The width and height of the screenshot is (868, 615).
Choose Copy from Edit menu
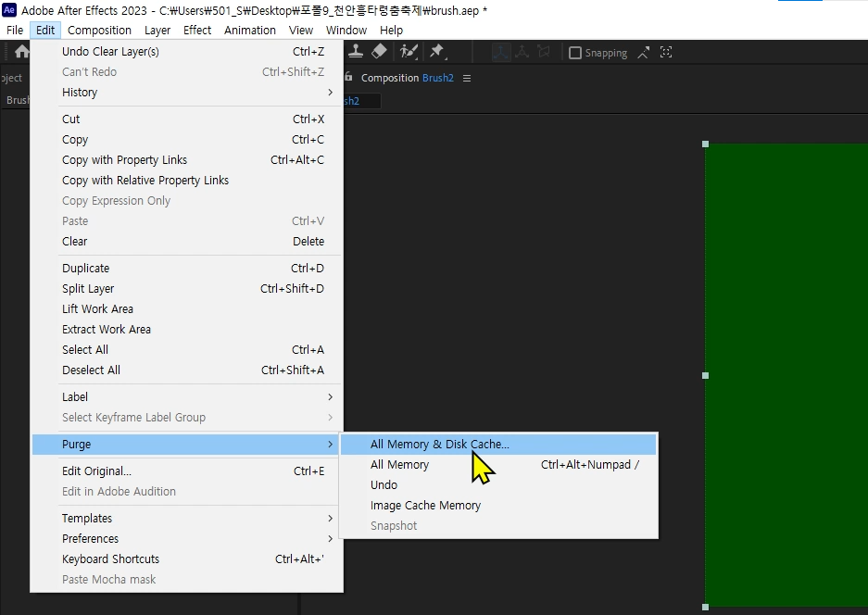(187, 140)
